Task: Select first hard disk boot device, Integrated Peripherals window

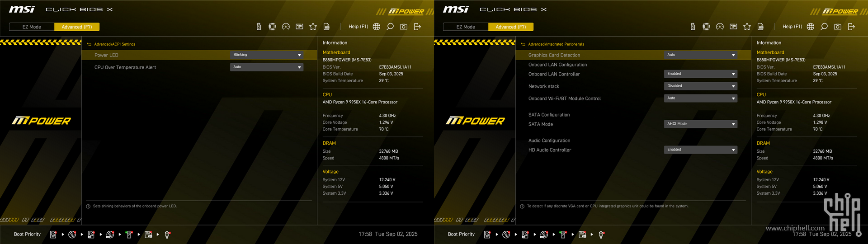Action: [487, 235]
